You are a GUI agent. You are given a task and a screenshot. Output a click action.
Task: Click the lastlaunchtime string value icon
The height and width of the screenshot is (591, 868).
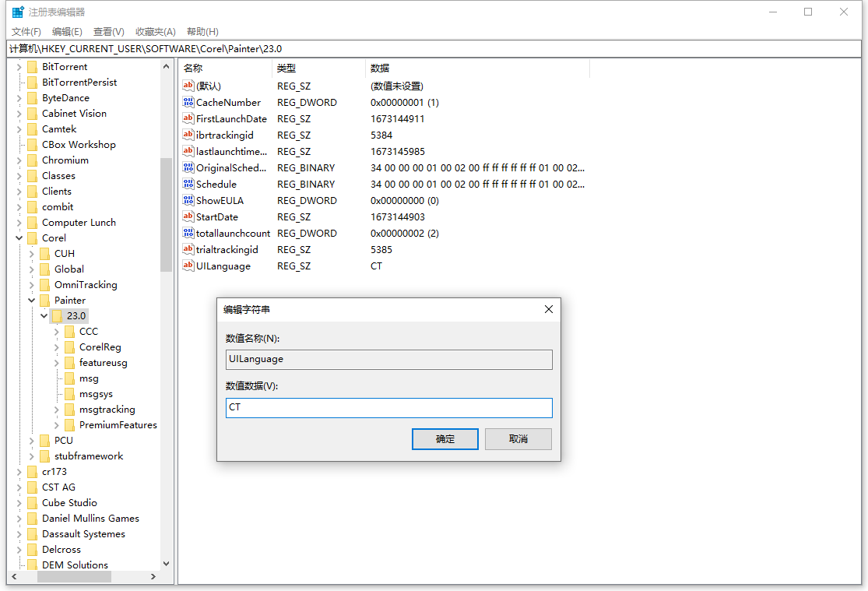(x=188, y=151)
